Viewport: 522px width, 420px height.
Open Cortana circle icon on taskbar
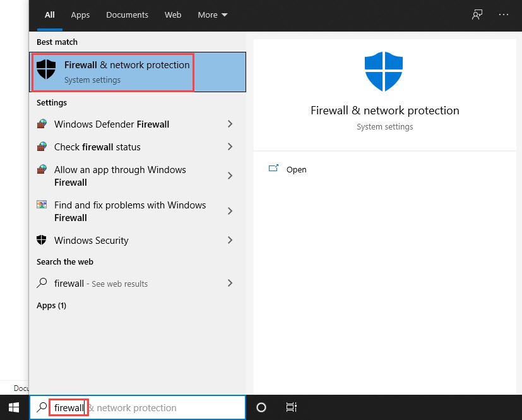[262, 407]
